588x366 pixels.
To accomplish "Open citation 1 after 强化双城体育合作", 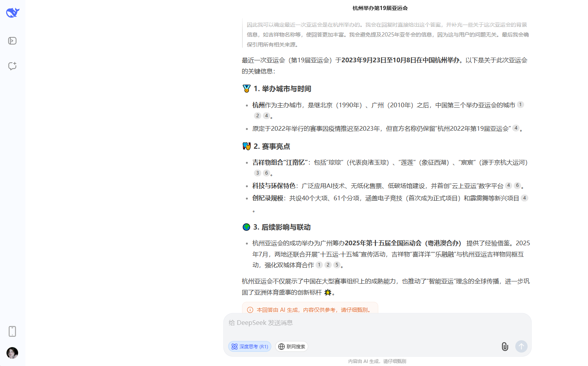I will [x=319, y=265].
